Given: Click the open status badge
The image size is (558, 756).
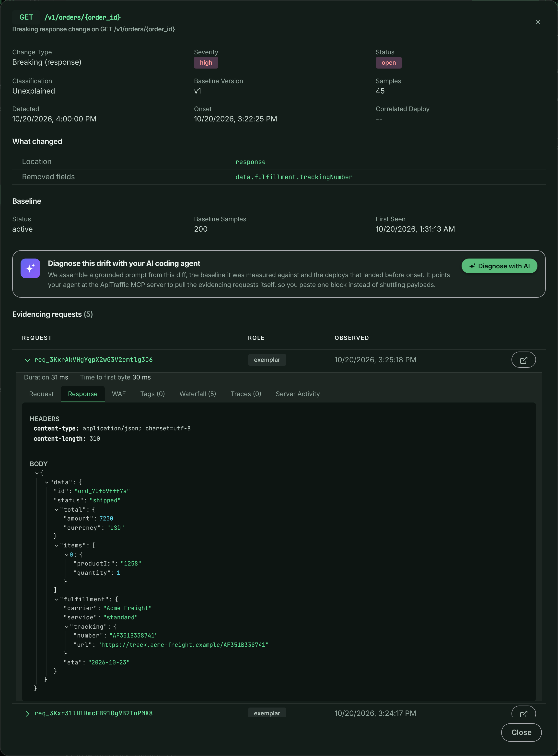Looking at the screenshot, I should (x=389, y=63).
